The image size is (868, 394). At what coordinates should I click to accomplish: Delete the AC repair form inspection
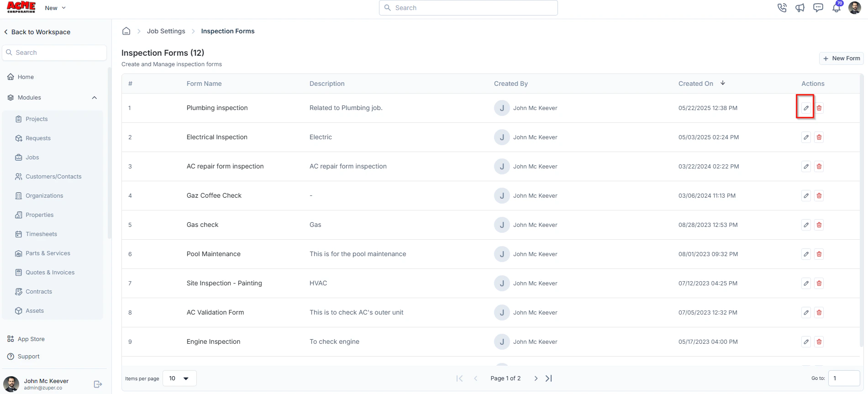[819, 167]
